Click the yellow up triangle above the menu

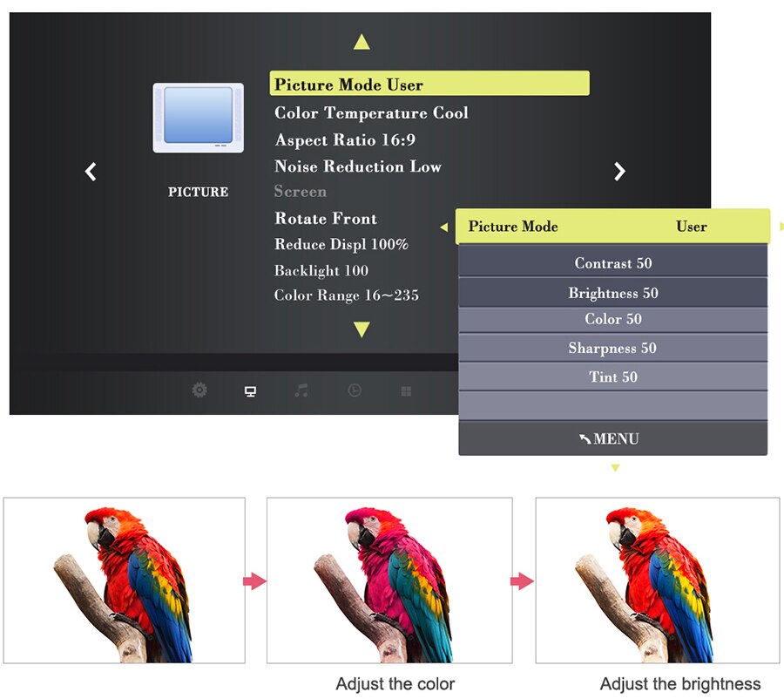[x=362, y=42]
